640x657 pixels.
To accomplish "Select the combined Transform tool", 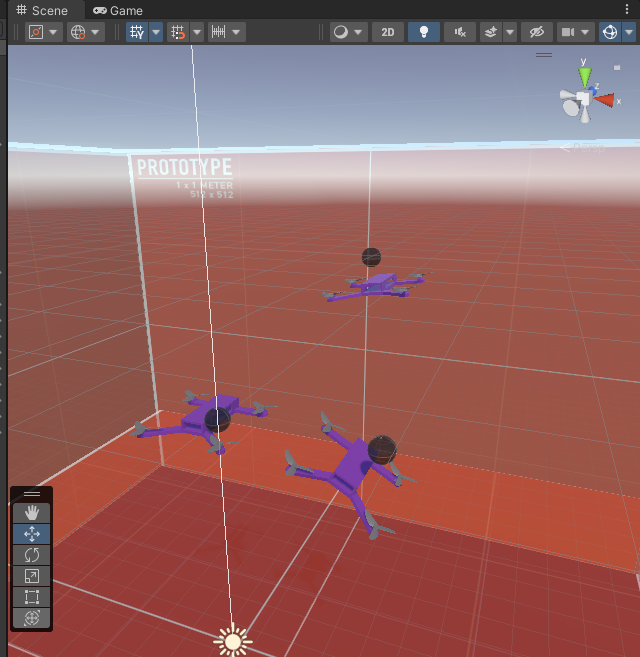I will coord(32,618).
